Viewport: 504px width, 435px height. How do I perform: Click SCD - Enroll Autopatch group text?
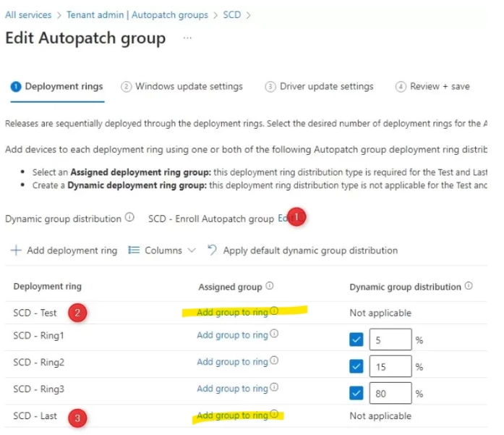tap(211, 219)
